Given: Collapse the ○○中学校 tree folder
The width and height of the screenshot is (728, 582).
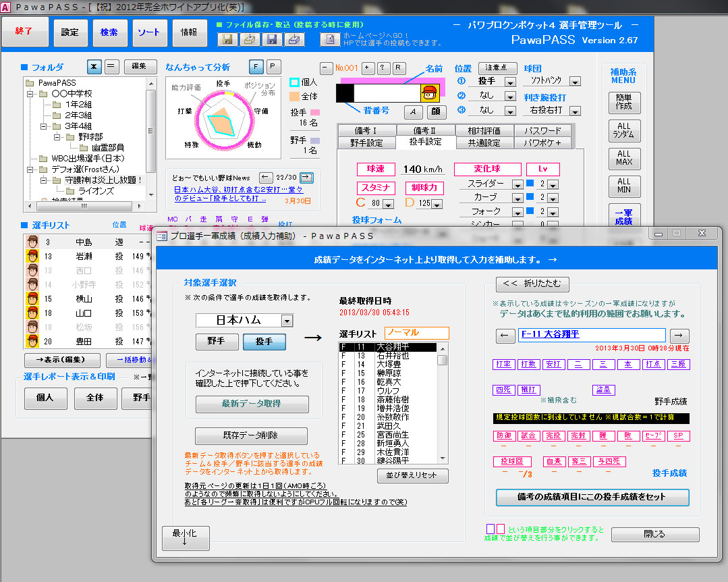Looking at the screenshot, I should [30, 94].
